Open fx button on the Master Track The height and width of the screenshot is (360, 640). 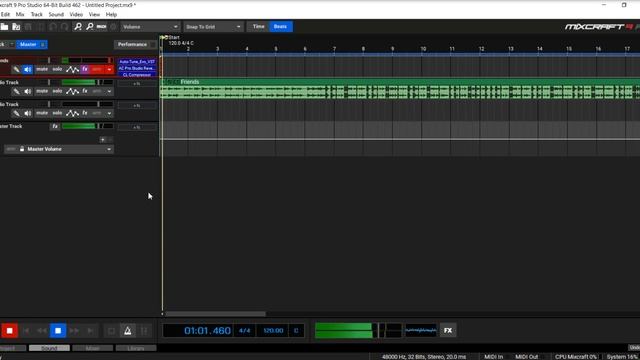(x=55, y=127)
